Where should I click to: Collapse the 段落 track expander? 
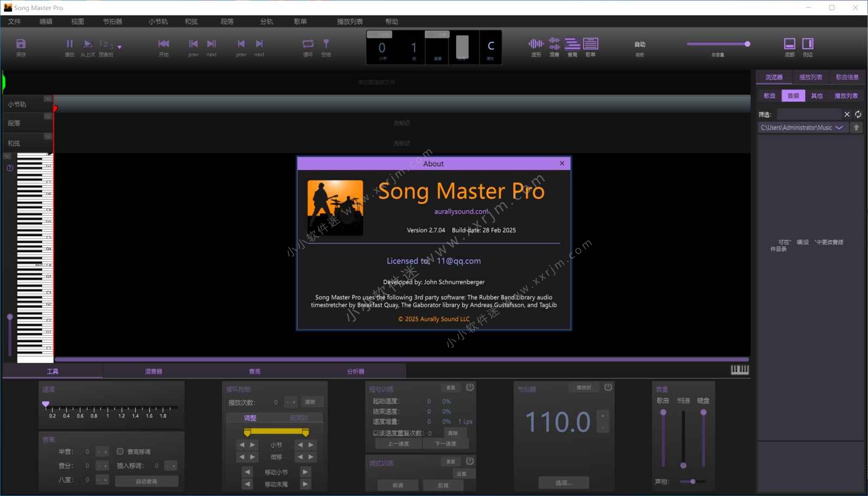click(x=48, y=116)
